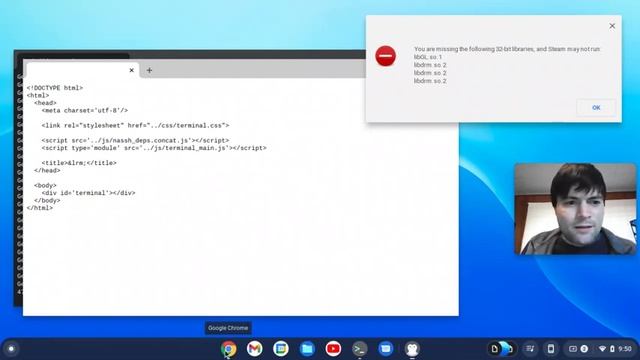Open the Files app folder icon
640x360 pixels.
pyautogui.click(x=307, y=349)
